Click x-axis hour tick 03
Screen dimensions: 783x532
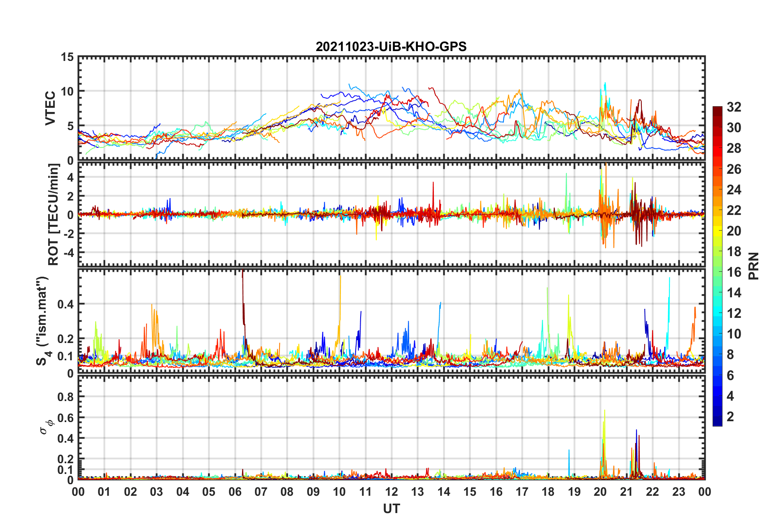click(156, 492)
